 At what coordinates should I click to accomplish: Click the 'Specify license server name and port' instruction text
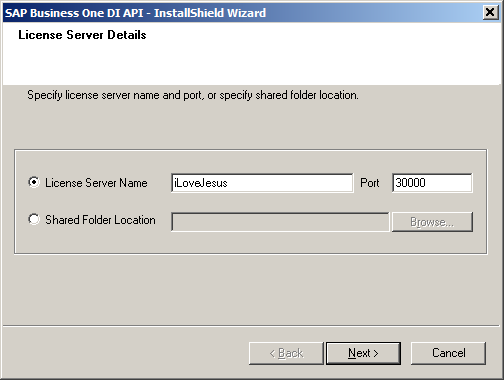[193, 95]
